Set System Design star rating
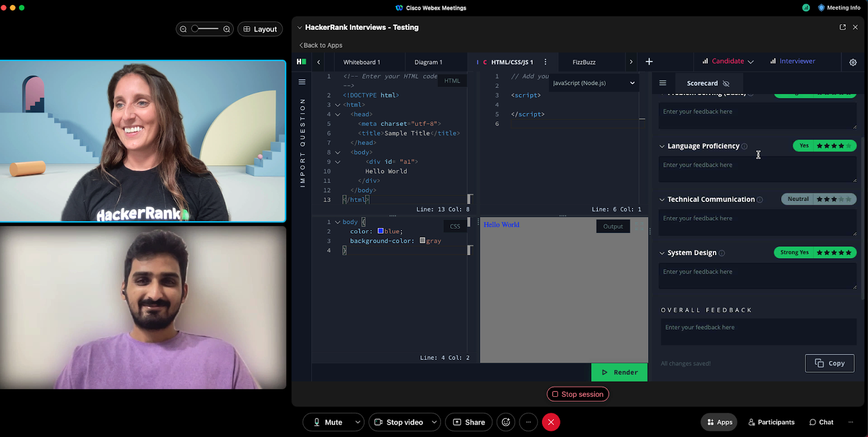 coord(834,252)
